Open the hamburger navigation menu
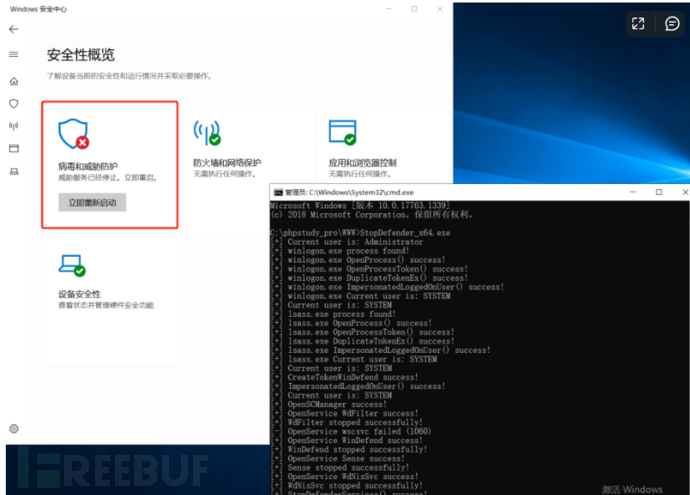Viewport: 690px width, 495px height. 14,55
